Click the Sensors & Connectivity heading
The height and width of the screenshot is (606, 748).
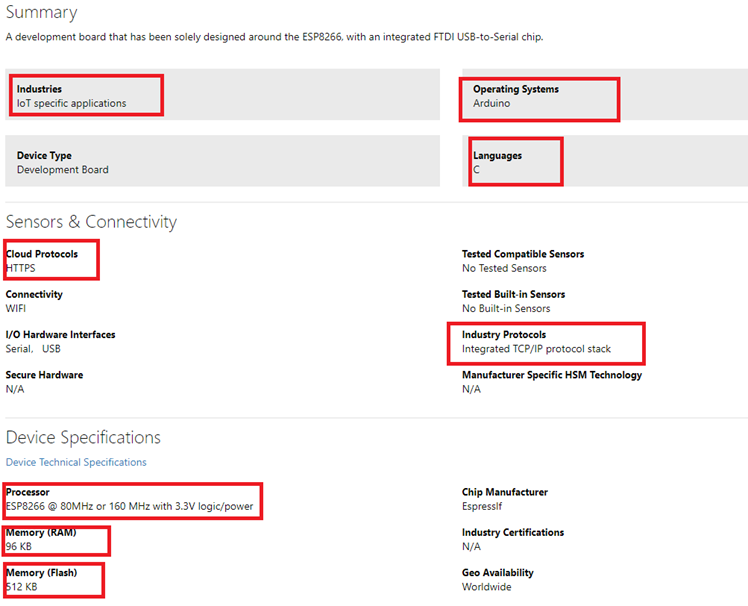click(x=91, y=222)
